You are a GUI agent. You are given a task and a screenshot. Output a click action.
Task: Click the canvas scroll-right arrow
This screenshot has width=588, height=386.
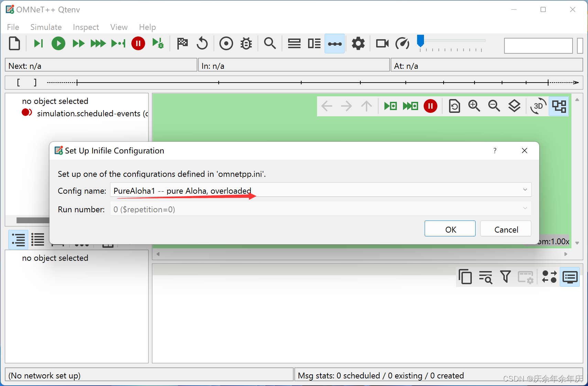[x=566, y=254]
